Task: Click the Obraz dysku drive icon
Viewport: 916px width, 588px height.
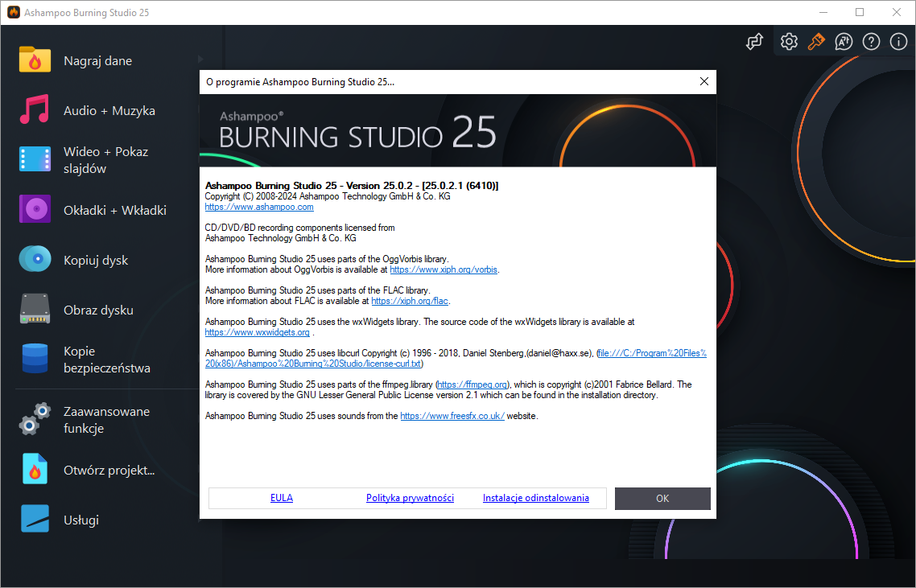Action: pyautogui.click(x=35, y=309)
